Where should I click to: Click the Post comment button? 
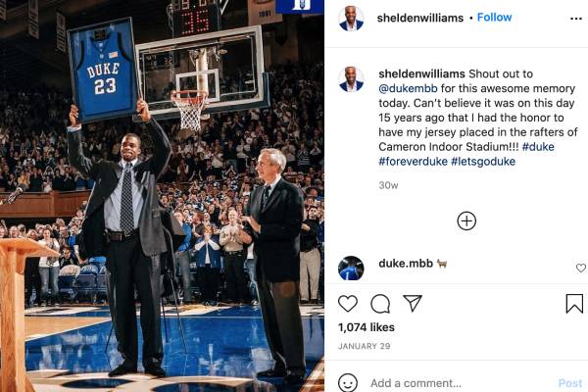(x=570, y=383)
